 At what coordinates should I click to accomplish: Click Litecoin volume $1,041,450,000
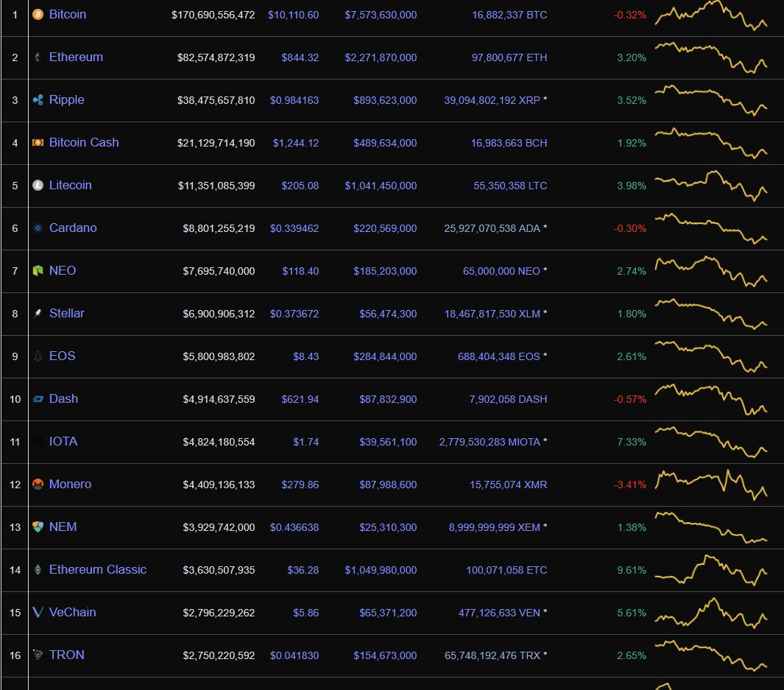(x=381, y=186)
